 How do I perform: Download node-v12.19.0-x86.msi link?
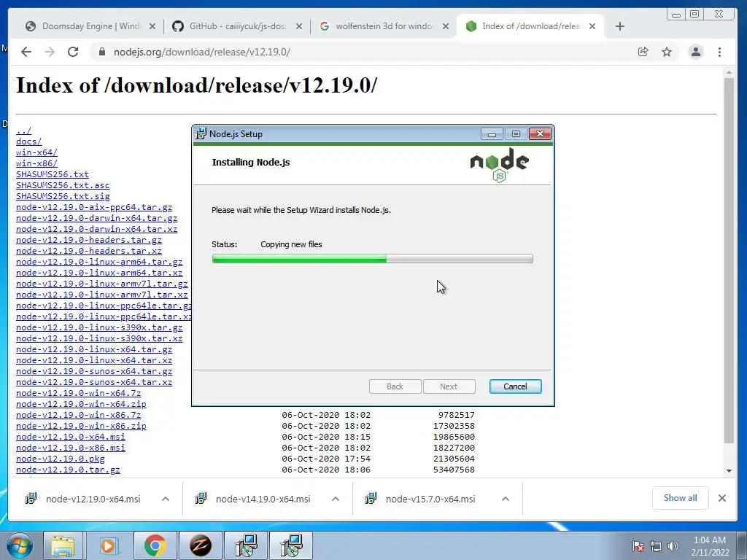71,448
